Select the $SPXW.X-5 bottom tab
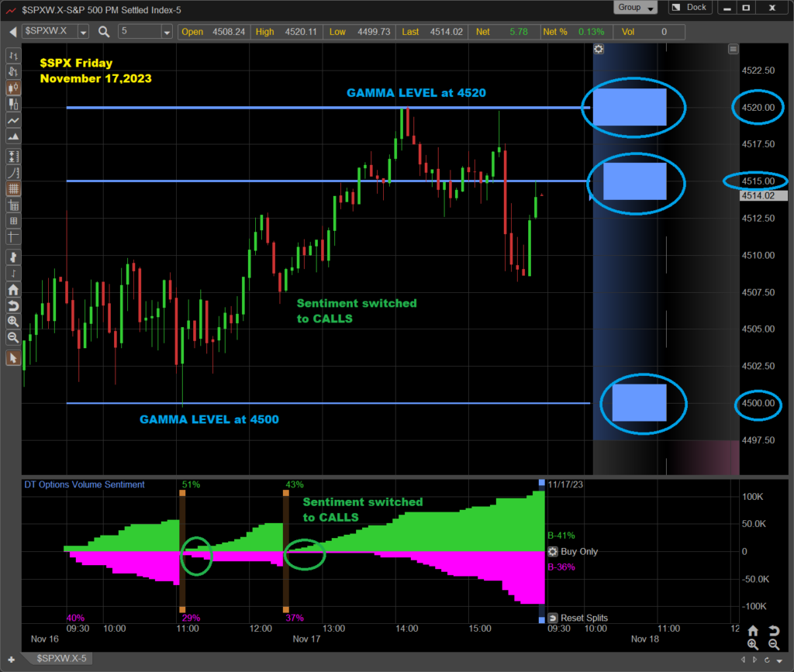The width and height of the screenshot is (794, 672). pyautogui.click(x=60, y=658)
